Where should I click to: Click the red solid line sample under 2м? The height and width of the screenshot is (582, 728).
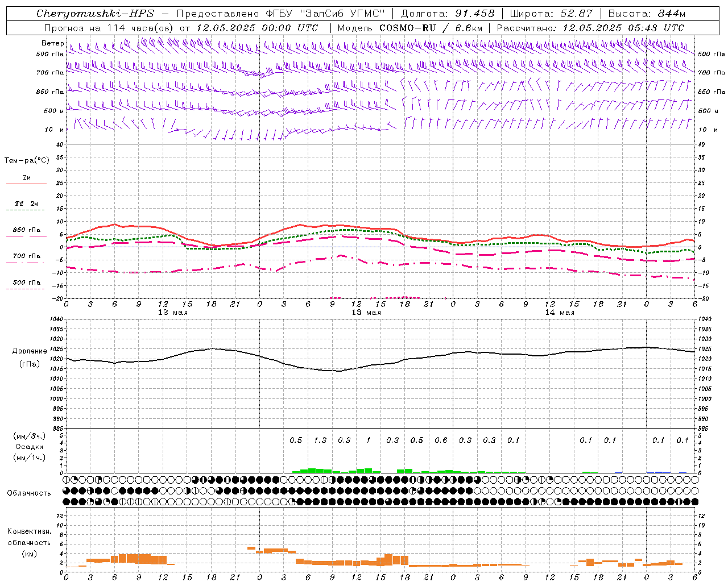[27, 184]
